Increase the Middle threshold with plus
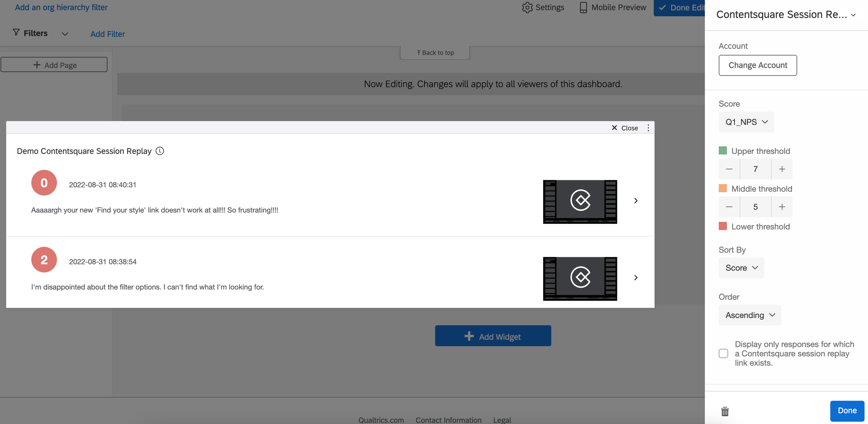 point(782,207)
